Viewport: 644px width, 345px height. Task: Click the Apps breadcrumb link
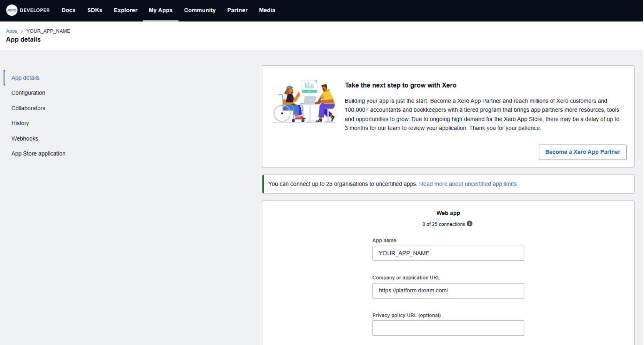click(x=12, y=31)
